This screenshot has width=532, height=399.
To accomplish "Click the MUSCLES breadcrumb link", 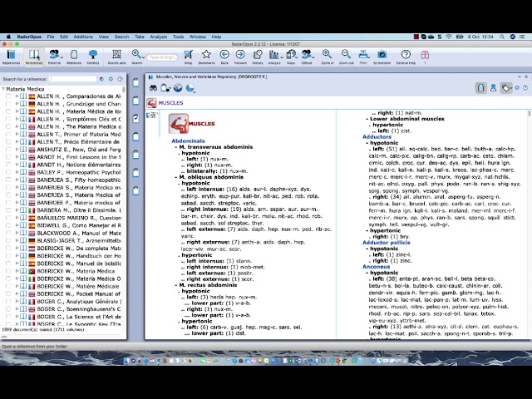I will [170, 103].
